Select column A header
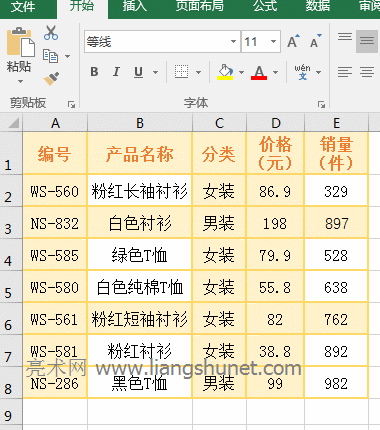Screen dimensions: 380x430 point(55,123)
